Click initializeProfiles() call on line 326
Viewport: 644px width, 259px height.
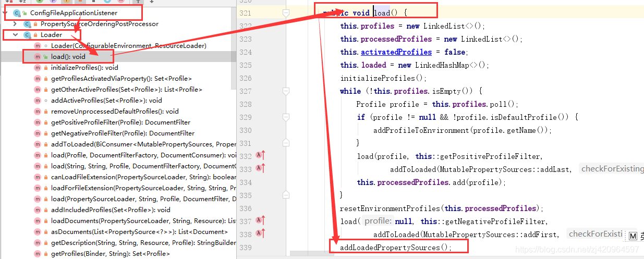pyautogui.click(x=383, y=78)
